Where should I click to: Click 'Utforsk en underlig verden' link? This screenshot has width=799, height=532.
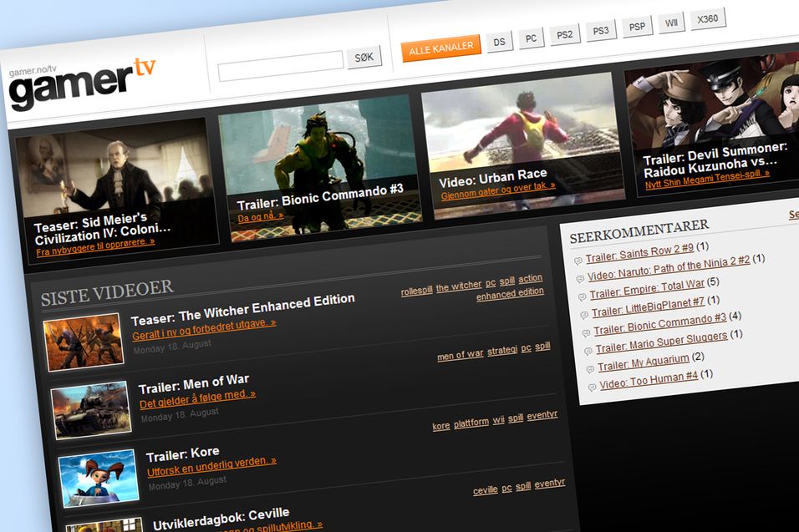click(x=211, y=466)
